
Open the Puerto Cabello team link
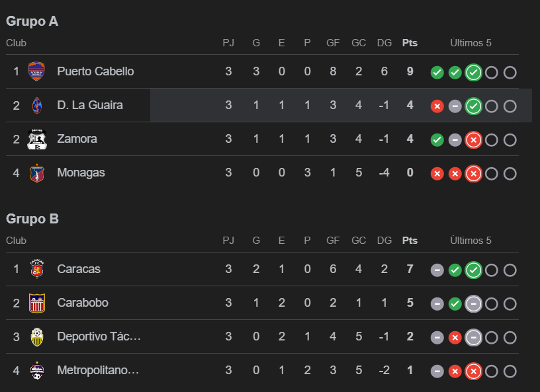[x=95, y=71]
